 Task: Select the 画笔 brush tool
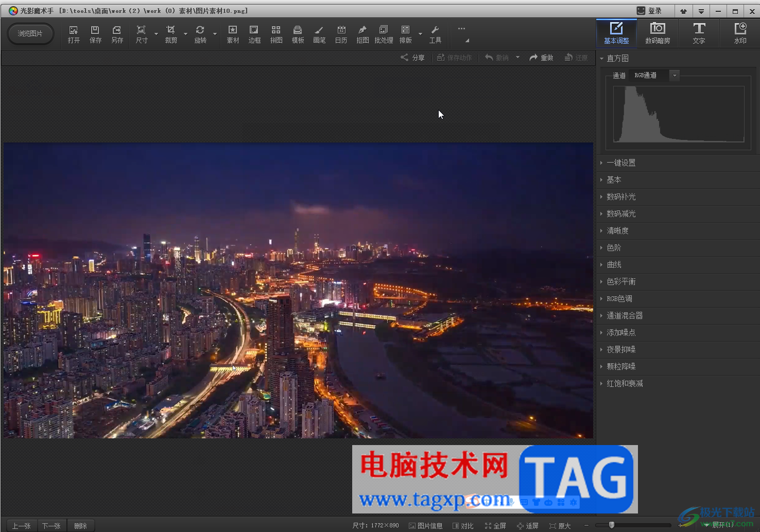(319, 34)
